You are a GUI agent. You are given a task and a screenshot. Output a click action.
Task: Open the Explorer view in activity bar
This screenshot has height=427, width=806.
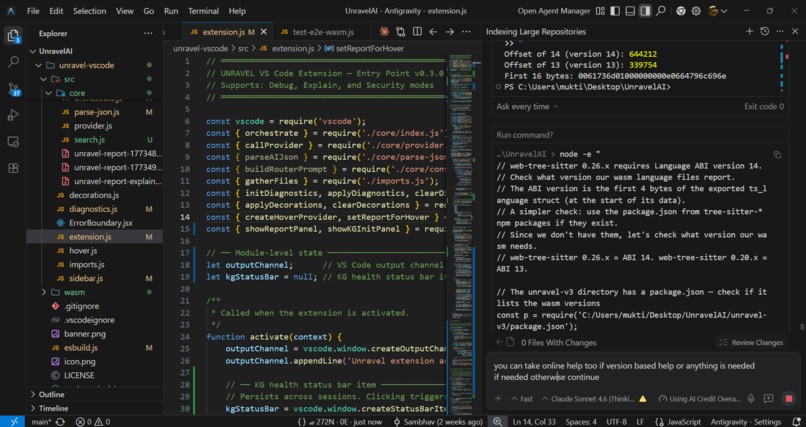point(13,35)
